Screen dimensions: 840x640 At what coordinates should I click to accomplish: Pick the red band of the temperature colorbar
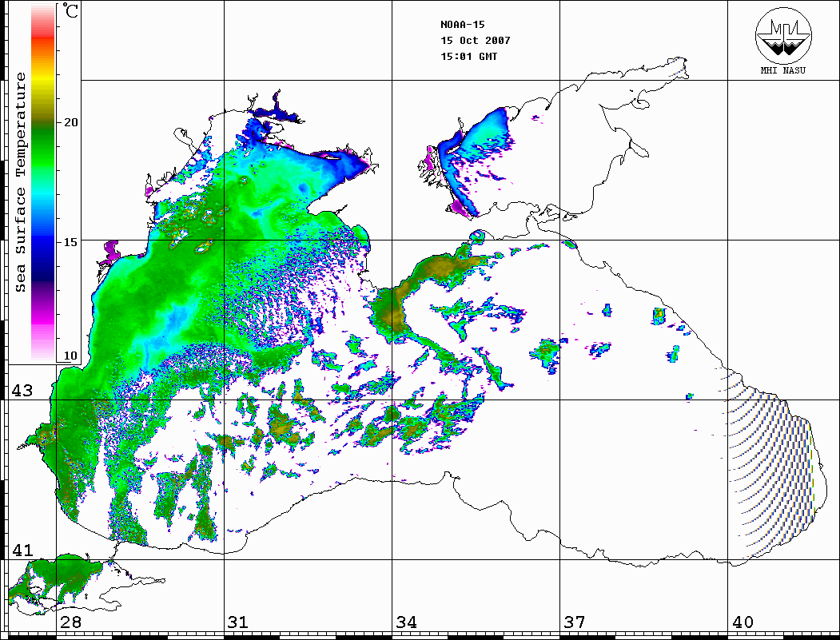43,38
